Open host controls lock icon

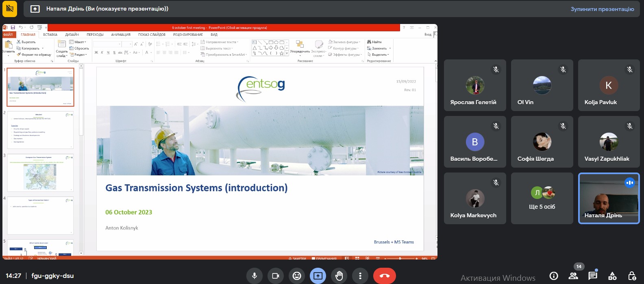(632, 276)
